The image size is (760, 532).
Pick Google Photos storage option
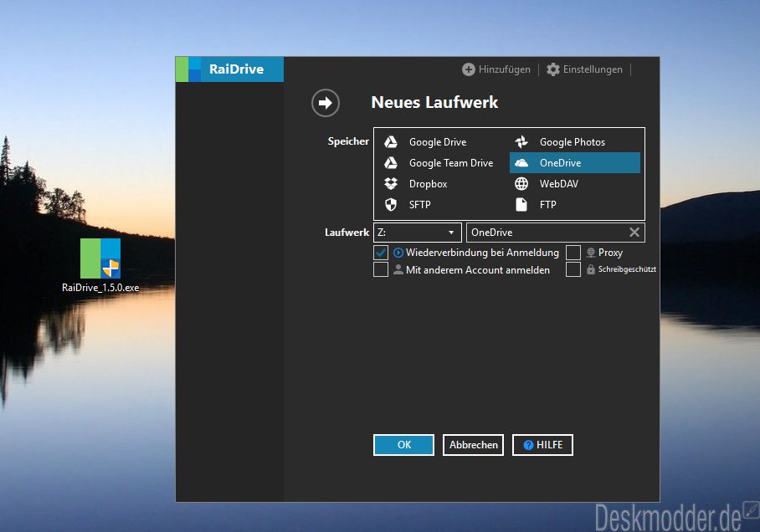pos(575,142)
